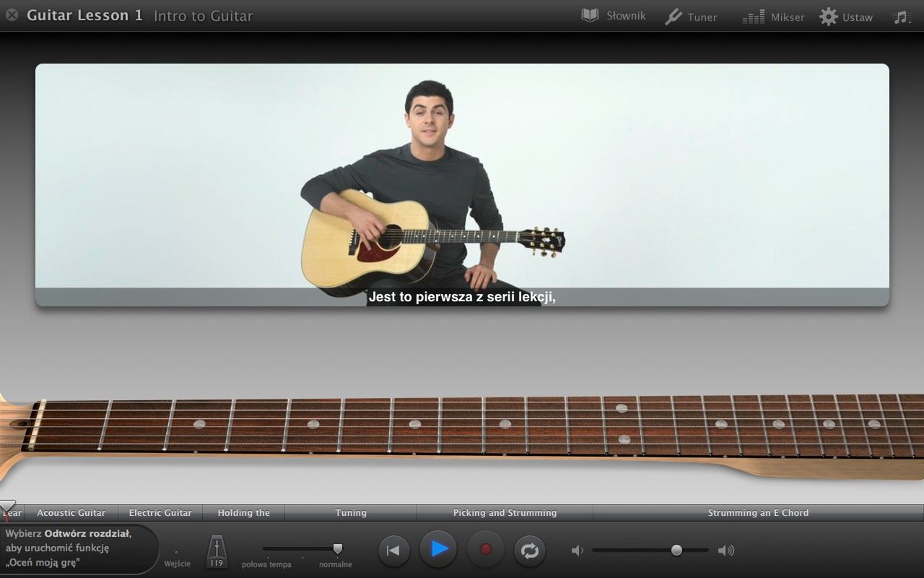The image size is (924, 578).
Task: Jump to the Electric Guitar chapter
Action: coord(160,513)
